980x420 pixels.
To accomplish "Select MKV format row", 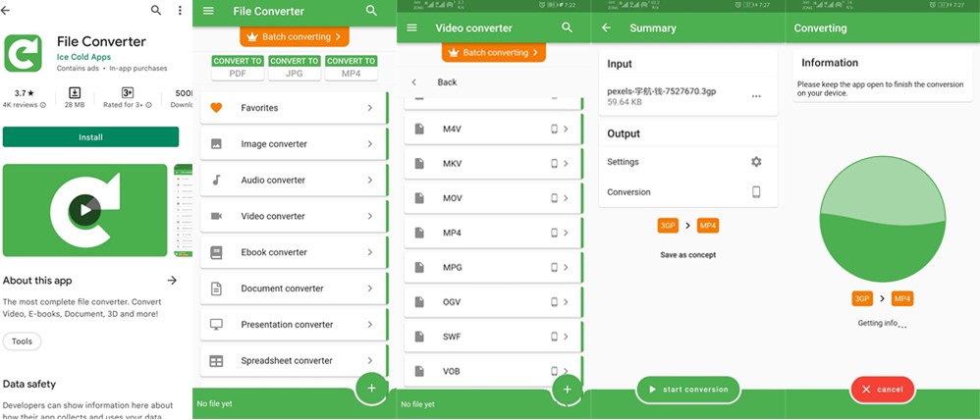I will tap(493, 164).
